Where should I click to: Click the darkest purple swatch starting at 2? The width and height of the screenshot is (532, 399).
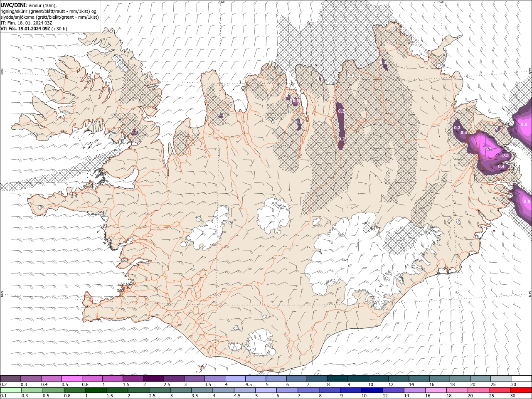[x=153, y=379]
